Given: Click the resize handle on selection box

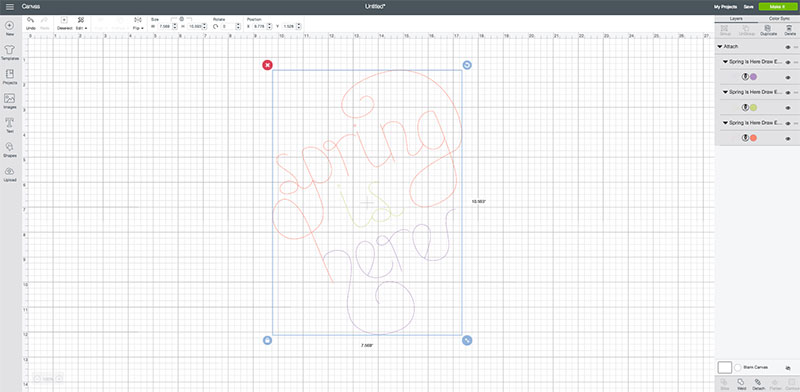Looking at the screenshot, I should click(467, 340).
